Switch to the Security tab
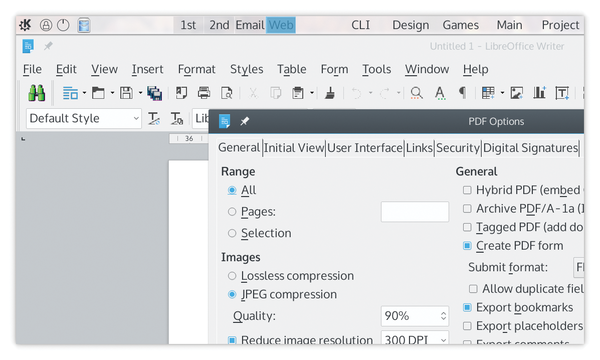The image size is (600, 360). pyautogui.click(x=458, y=148)
